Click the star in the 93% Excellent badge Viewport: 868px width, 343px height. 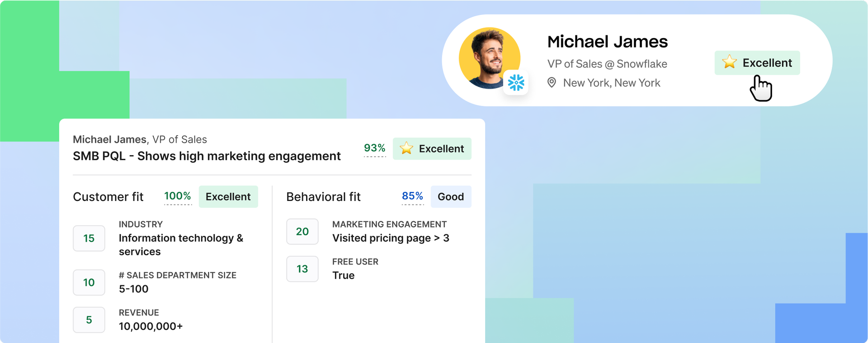[x=406, y=148]
